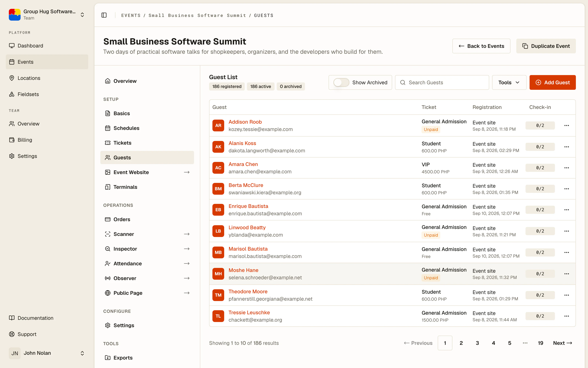Open configure Settings under Configure section
Image resolution: width=588 pixels, height=368 pixels.
tap(147, 325)
